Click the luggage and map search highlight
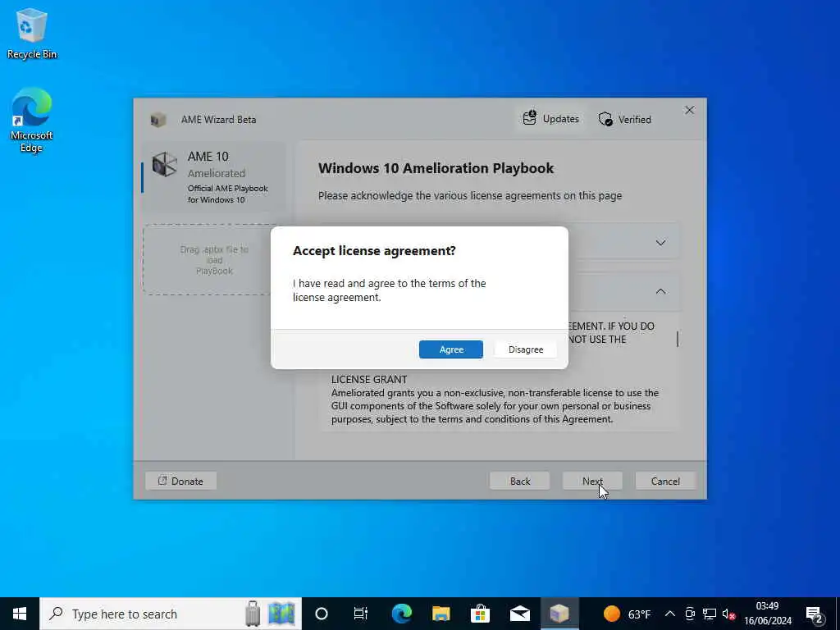Image resolution: width=840 pixels, height=630 pixels. coord(270,614)
